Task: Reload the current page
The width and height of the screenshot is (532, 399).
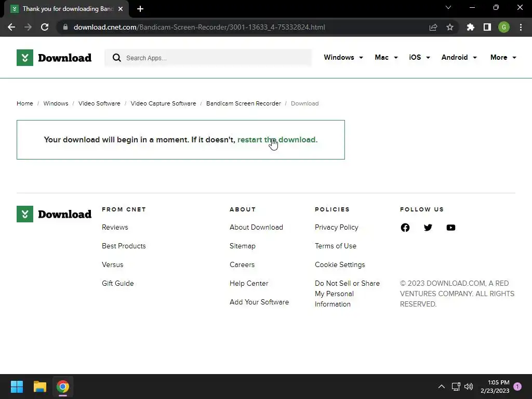Action: click(x=45, y=27)
